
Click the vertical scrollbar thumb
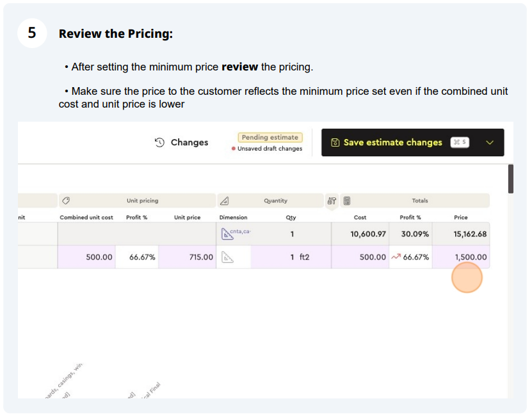(x=511, y=179)
